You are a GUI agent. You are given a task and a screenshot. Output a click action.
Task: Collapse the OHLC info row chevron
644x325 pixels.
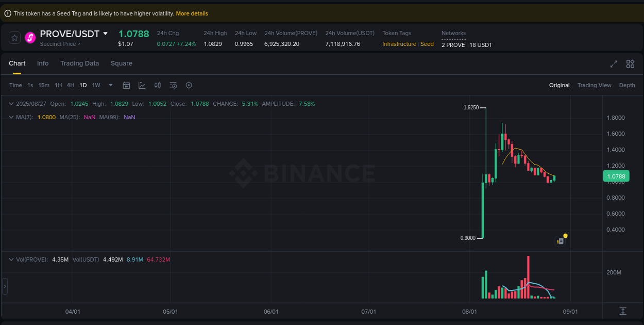[10, 103]
